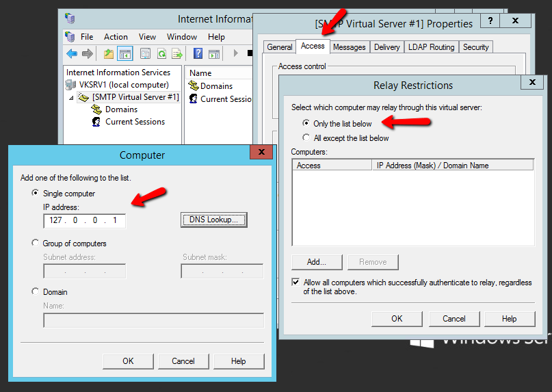Click the SMTP Virtual Server envelope icon
The height and width of the screenshot is (392, 552).
pos(83,97)
